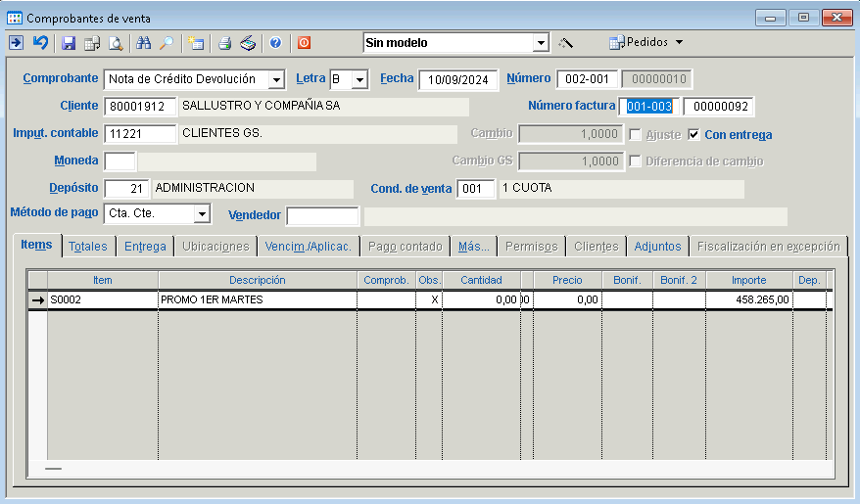Toggle the Ajuste checkbox
Screen dimensions: 860x504
point(636,134)
